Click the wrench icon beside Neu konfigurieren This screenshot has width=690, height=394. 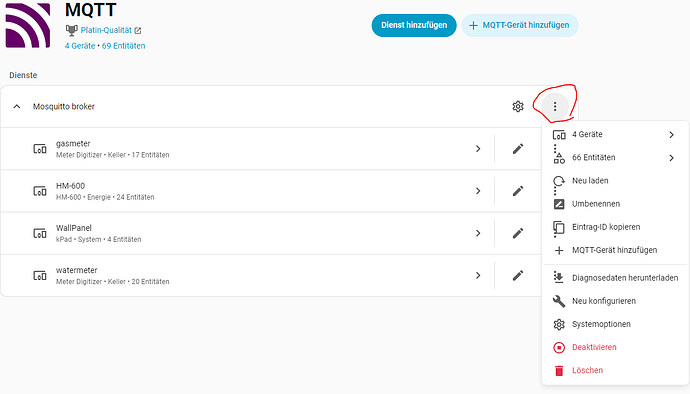(559, 301)
